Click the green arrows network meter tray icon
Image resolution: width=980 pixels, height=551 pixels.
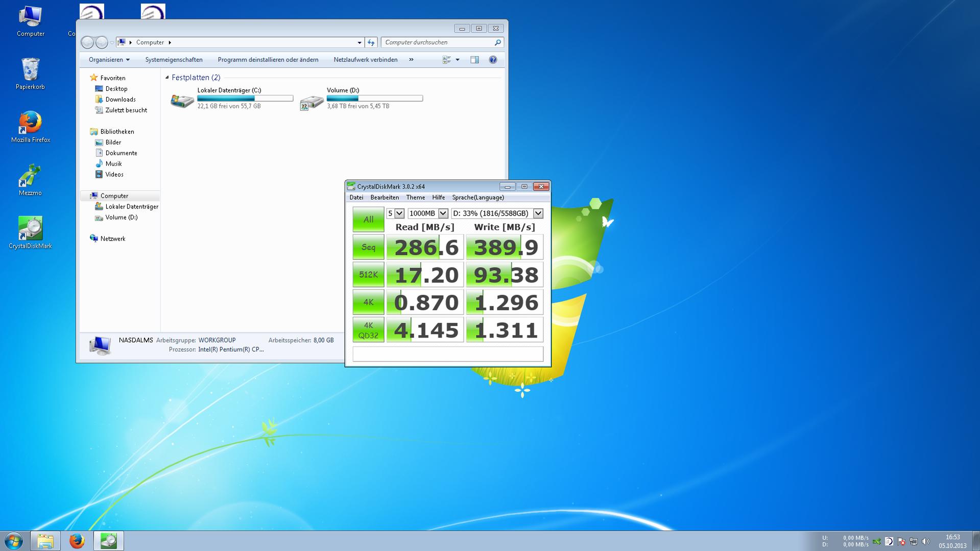[x=877, y=541]
